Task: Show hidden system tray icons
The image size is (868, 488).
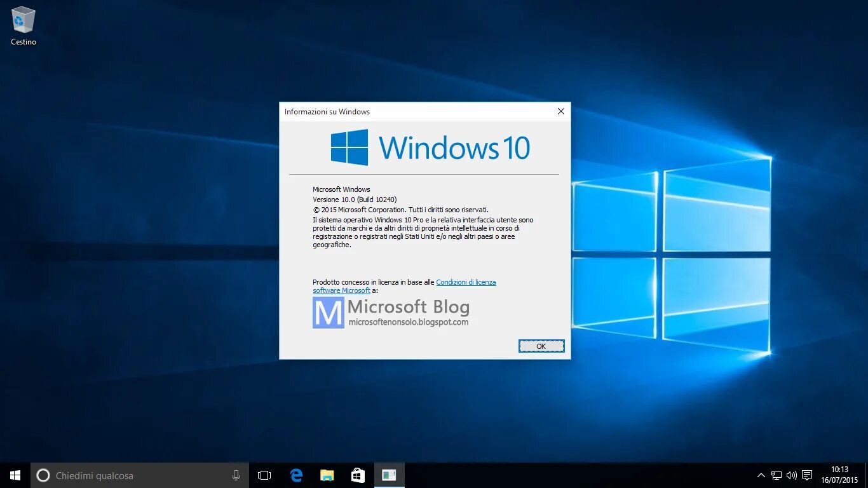Action: tap(761, 475)
